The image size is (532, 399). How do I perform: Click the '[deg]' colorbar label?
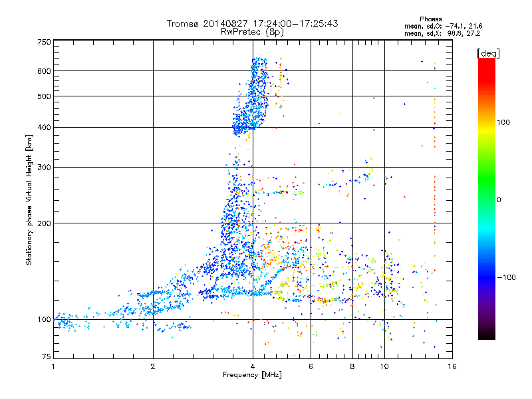tap(488, 53)
